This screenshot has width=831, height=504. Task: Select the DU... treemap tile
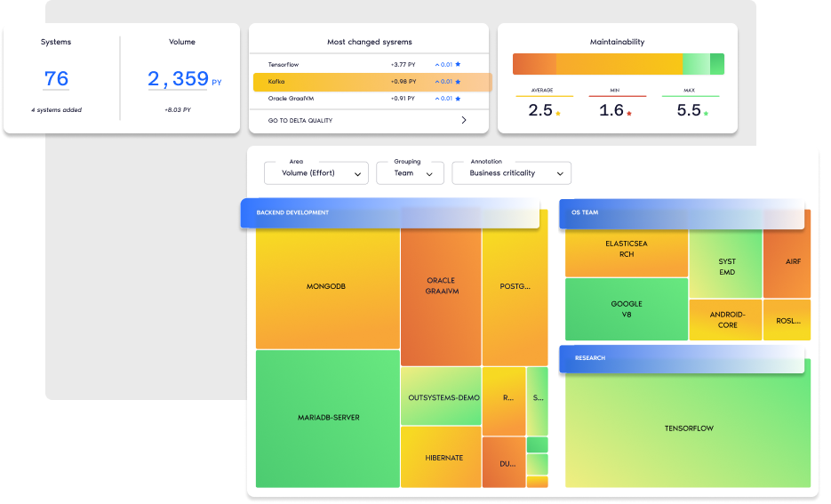pos(504,462)
